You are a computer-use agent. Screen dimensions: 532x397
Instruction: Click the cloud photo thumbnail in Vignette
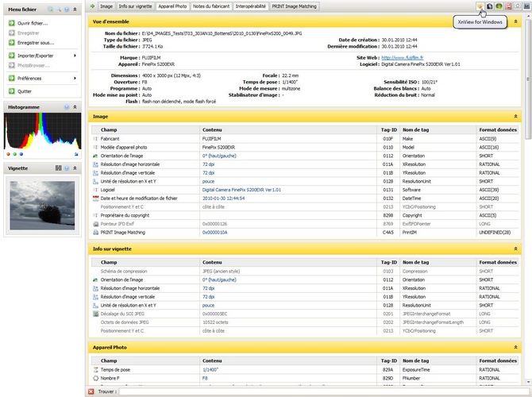coord(40,205)
